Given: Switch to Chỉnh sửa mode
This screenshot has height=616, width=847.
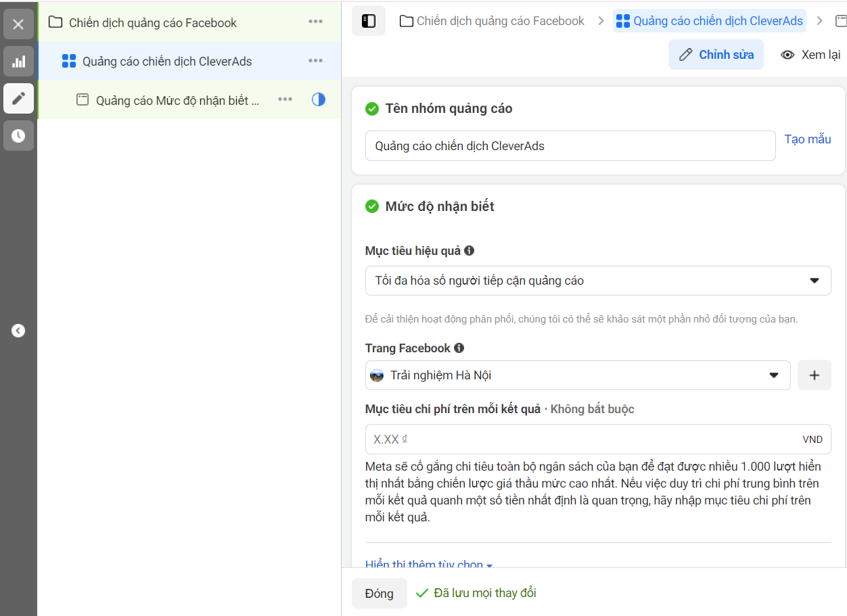Looking at the screenshot, I should point(716,55).
